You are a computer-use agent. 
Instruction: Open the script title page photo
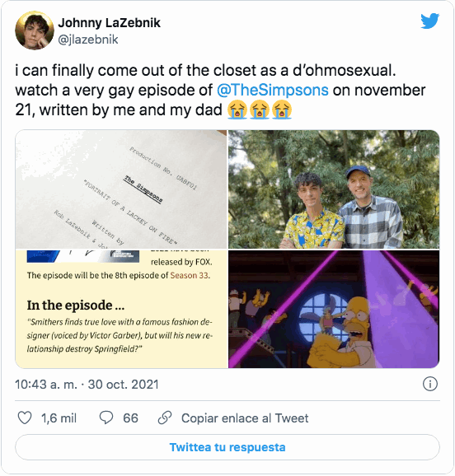pos(121,189)
